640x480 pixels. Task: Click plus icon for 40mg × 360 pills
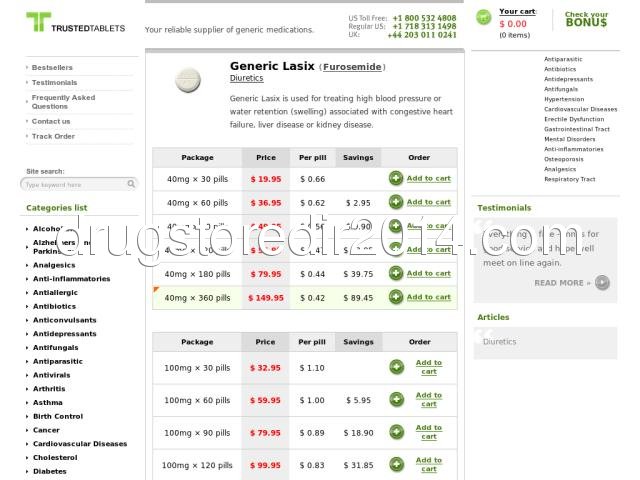coord(396,297)
